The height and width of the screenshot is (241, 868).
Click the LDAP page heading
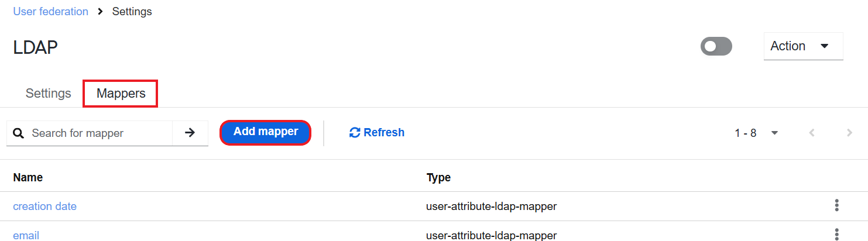[x=35, y=47]
